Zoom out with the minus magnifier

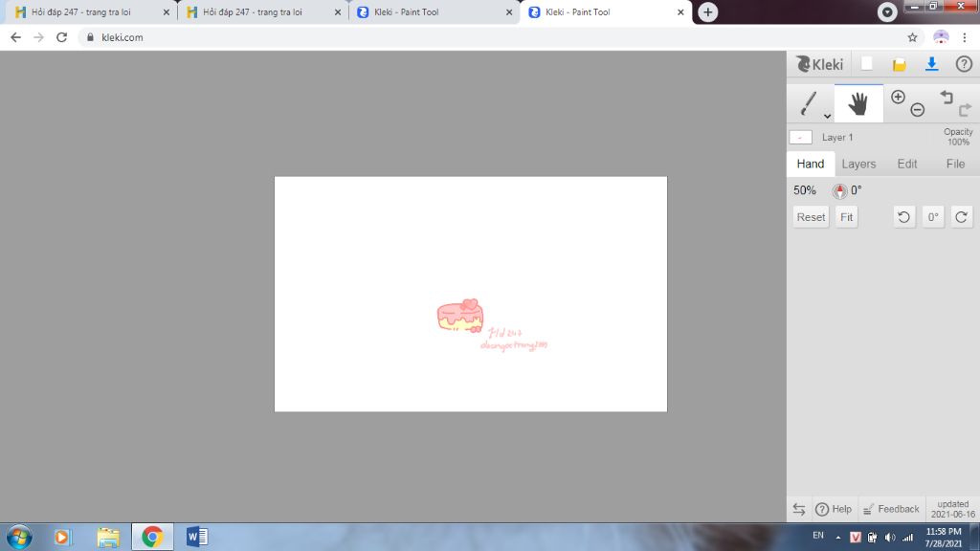point(917,110)
